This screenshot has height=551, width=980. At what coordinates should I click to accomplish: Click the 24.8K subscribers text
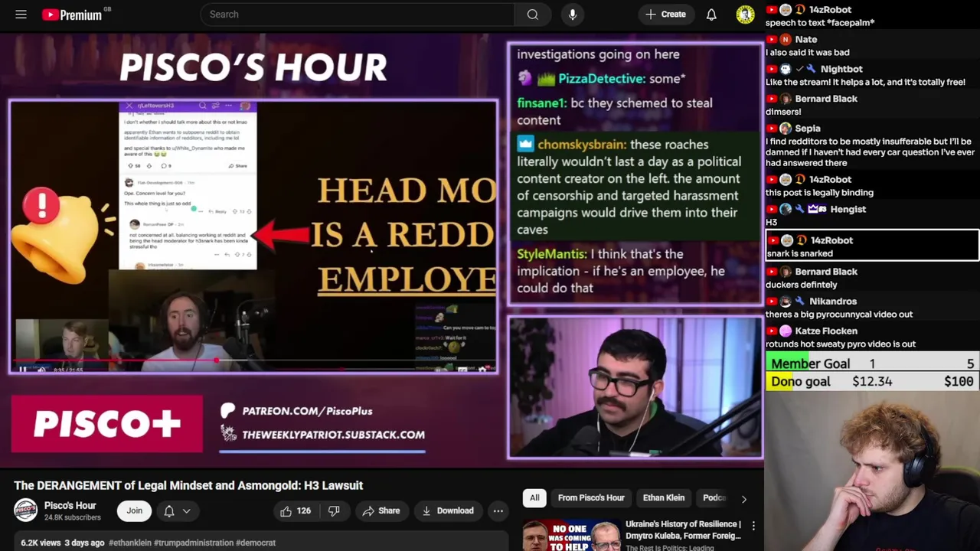(72, 518)
